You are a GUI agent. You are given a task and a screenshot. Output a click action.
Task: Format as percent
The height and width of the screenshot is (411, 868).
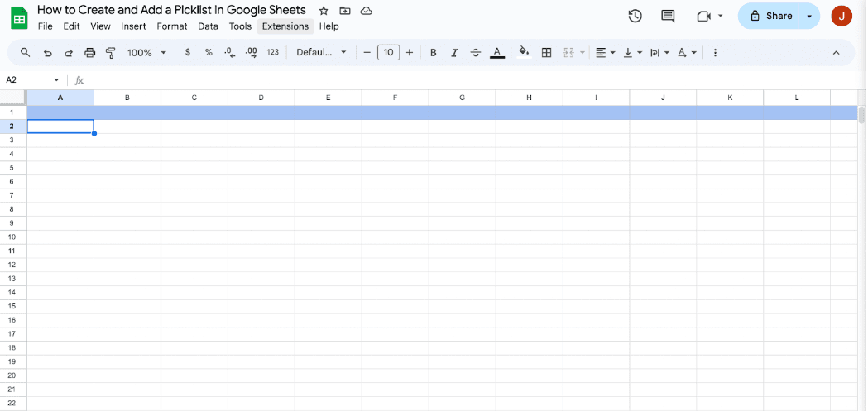[209, 53]
